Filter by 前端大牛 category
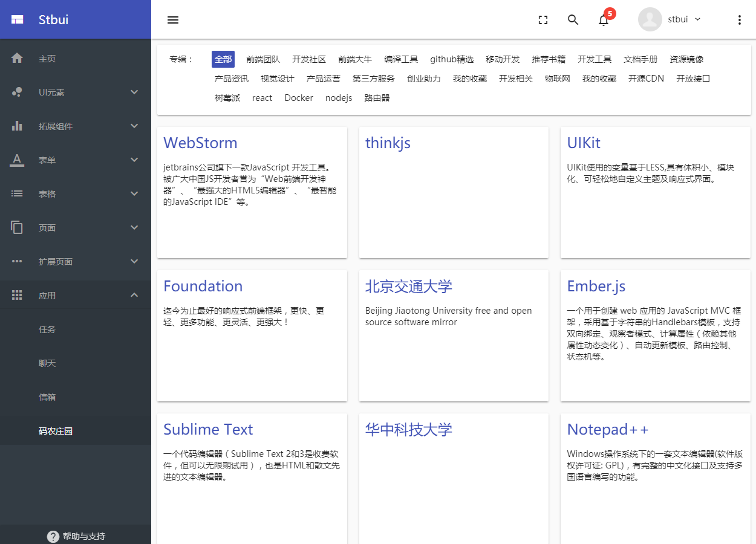 pyautogui.click(x=355, y=59)
